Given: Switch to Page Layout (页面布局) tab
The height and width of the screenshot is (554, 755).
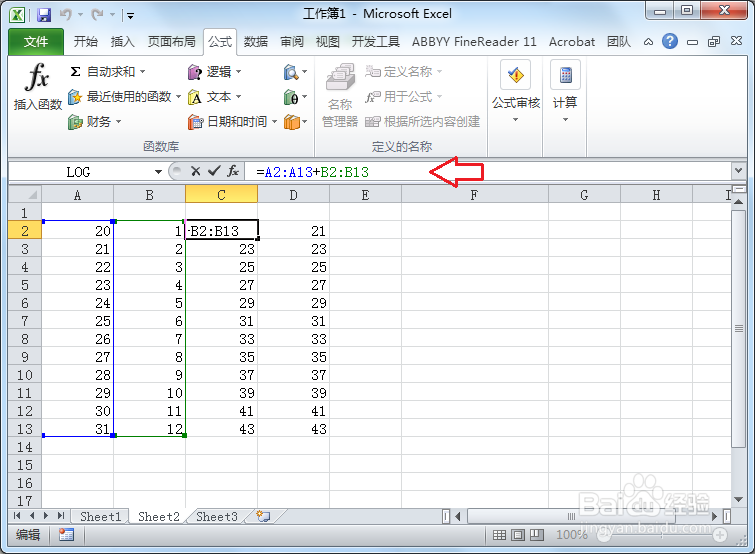Looking at the screenshot, I should tap(171, 42).
